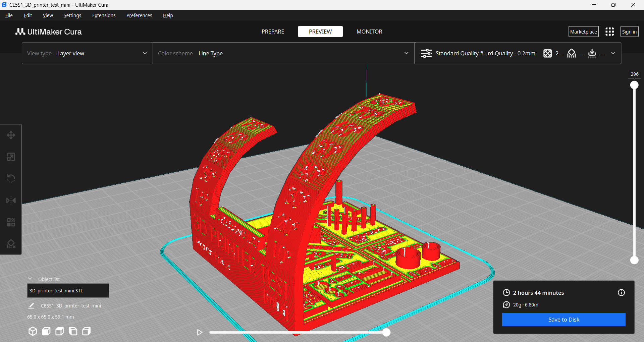Open the Extensions menu
The height and width of the screenshot is (342, 644).
(104, 15)
